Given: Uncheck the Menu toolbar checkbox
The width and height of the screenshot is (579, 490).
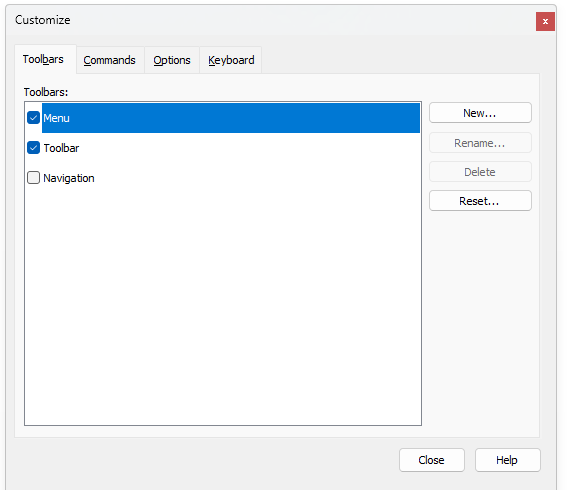Looking at the screenshot, I should point(33,118).
